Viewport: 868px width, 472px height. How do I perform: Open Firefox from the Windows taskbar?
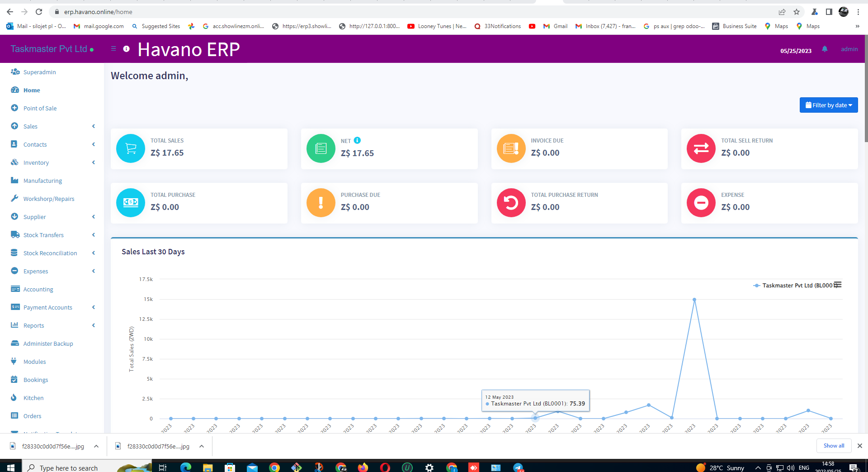click(363, 467)
